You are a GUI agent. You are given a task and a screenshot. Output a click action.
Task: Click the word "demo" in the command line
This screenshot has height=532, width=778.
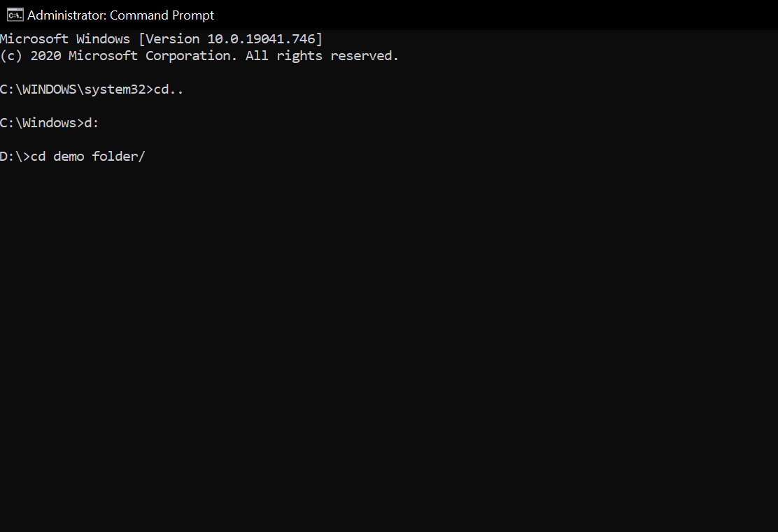tap(69, 157)
